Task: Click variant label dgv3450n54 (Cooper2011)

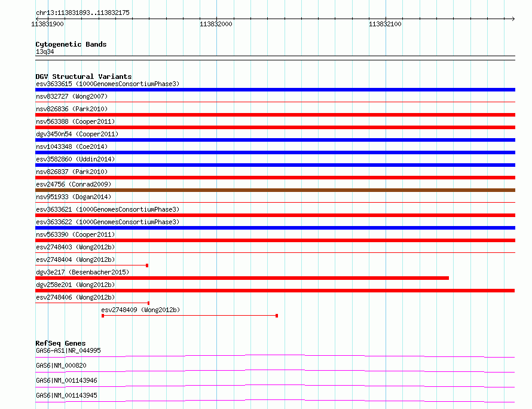Action: [77, 134]
